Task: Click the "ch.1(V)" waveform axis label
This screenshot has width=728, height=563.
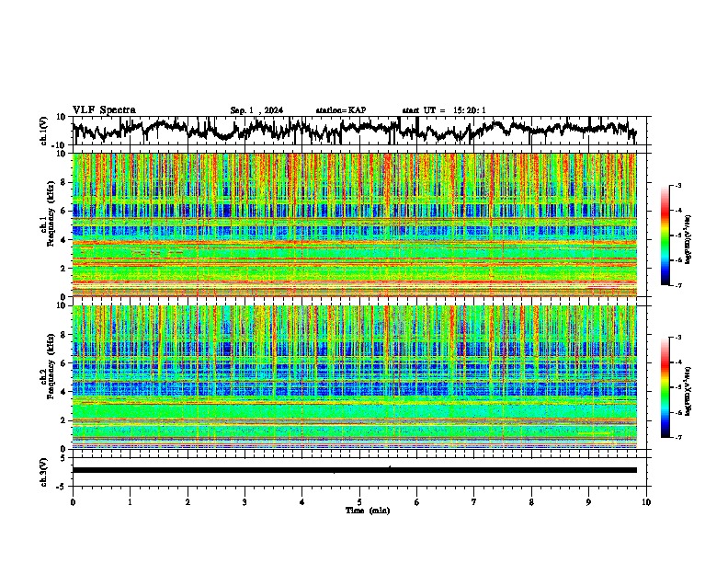Action: (44, 131)
